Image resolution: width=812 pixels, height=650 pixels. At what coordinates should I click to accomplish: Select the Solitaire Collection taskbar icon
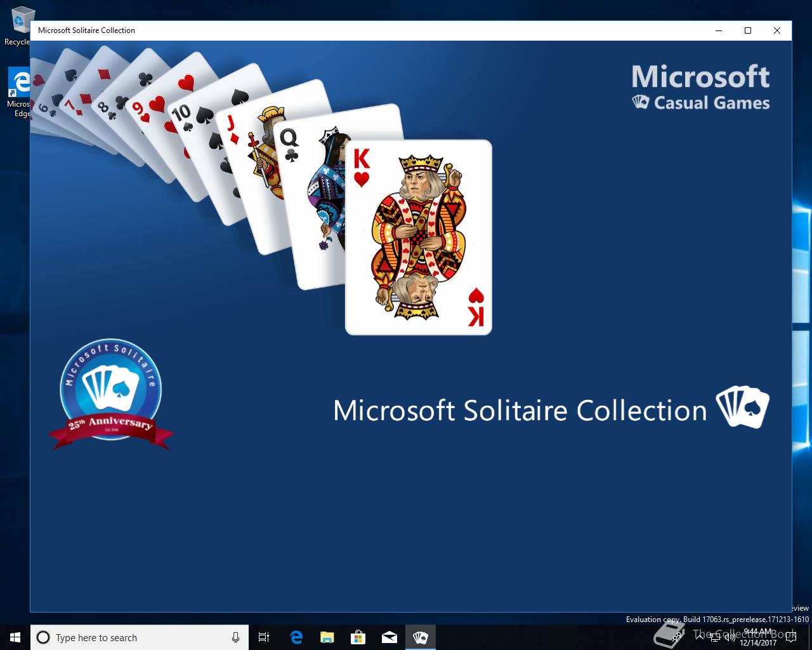[421, 637]
